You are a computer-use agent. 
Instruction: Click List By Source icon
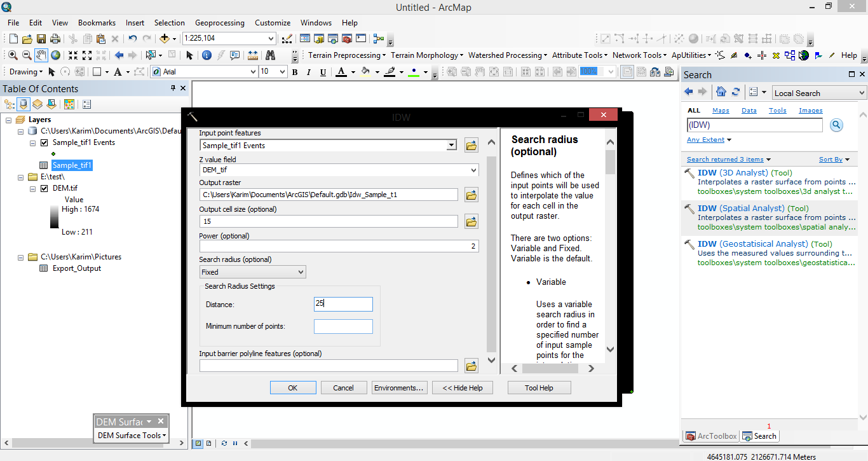click(x=24, y=104)
